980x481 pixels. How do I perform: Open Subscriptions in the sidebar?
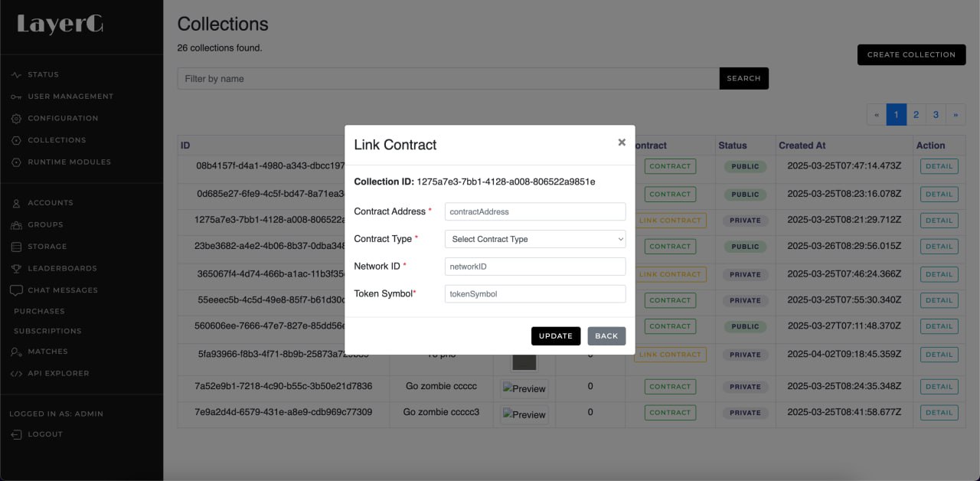[47, 331]
